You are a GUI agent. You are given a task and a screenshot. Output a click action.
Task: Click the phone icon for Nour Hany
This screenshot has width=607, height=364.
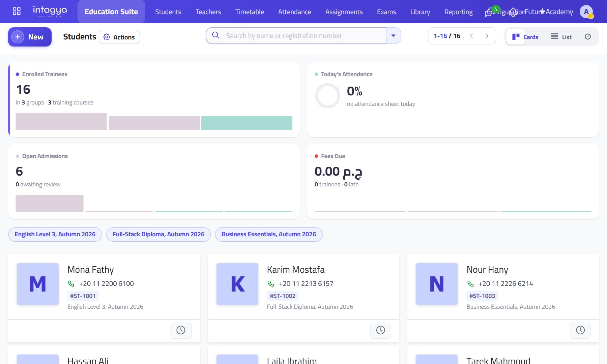point(470,284)
